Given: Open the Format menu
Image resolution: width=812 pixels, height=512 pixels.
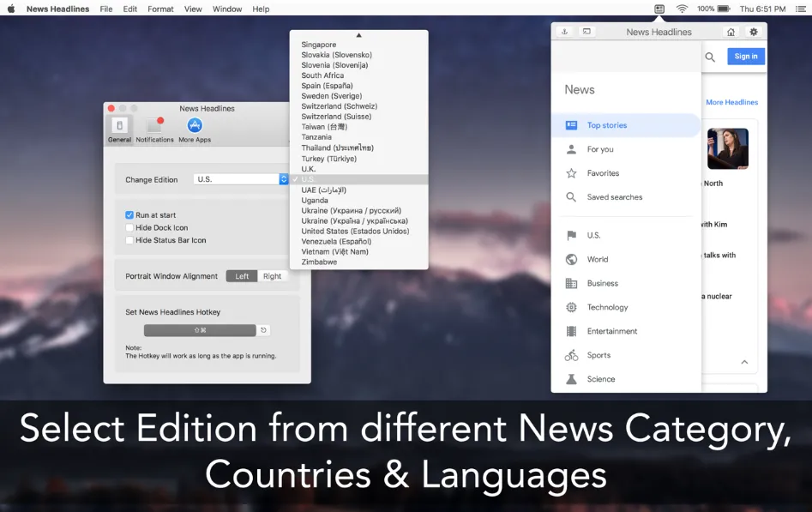Looking at the screenshot, I should click(x=160, y=9).
